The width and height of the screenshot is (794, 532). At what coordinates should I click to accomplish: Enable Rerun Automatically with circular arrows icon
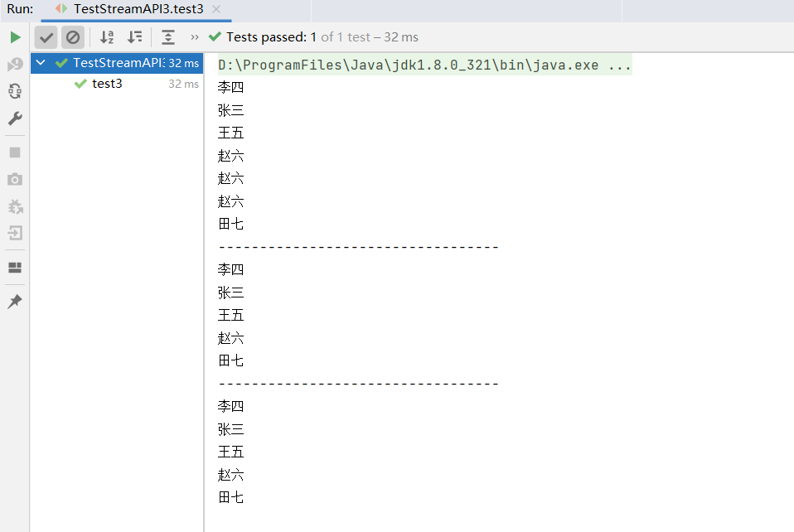pos(14,91)
